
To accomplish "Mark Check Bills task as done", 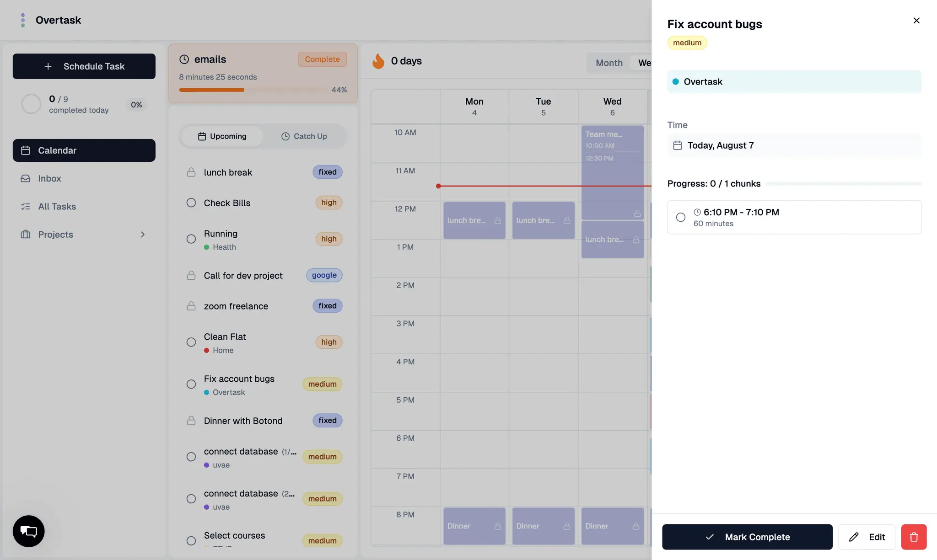I will [x=191, y=203].
